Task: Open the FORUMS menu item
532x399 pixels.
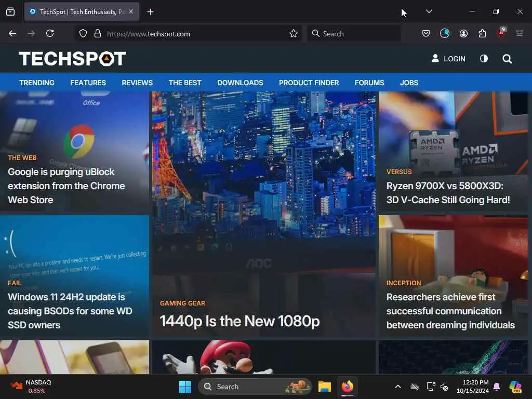Action: (369, 83)
